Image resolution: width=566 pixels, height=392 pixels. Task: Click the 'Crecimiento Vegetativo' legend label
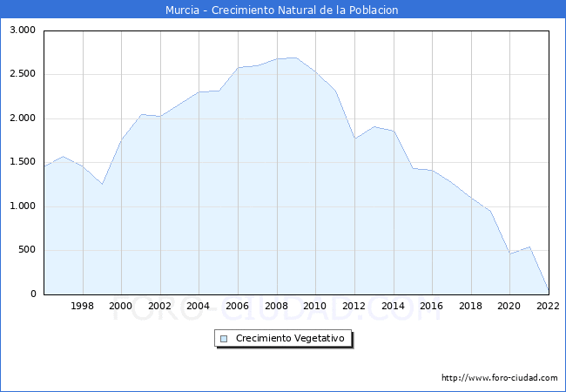[x=290, y=338]
